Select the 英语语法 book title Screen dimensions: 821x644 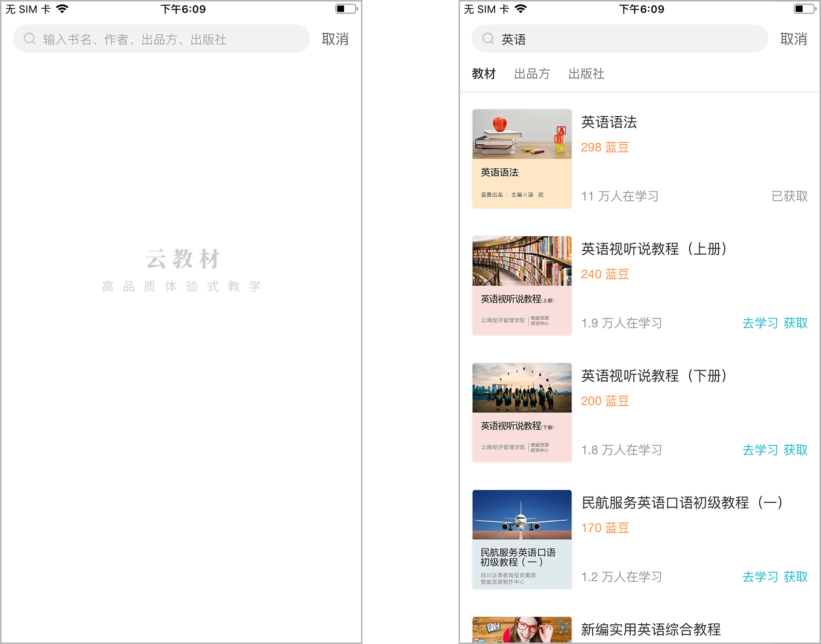(x=609, y=123)
